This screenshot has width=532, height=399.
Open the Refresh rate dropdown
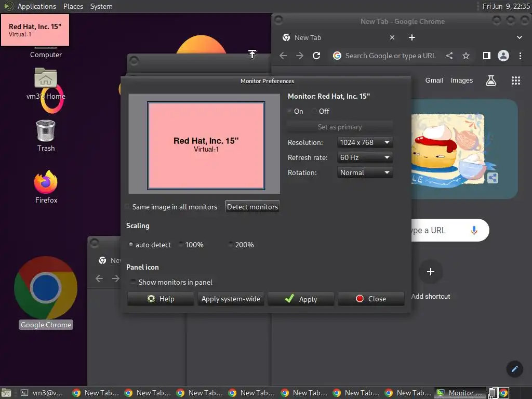[365, 157]
